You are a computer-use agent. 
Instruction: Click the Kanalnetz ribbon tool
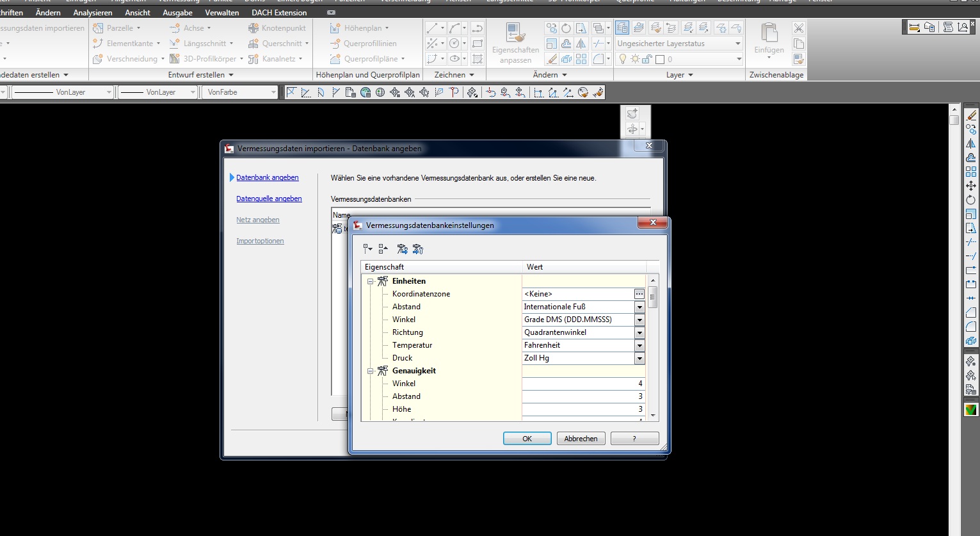click(x=275, y=59)
